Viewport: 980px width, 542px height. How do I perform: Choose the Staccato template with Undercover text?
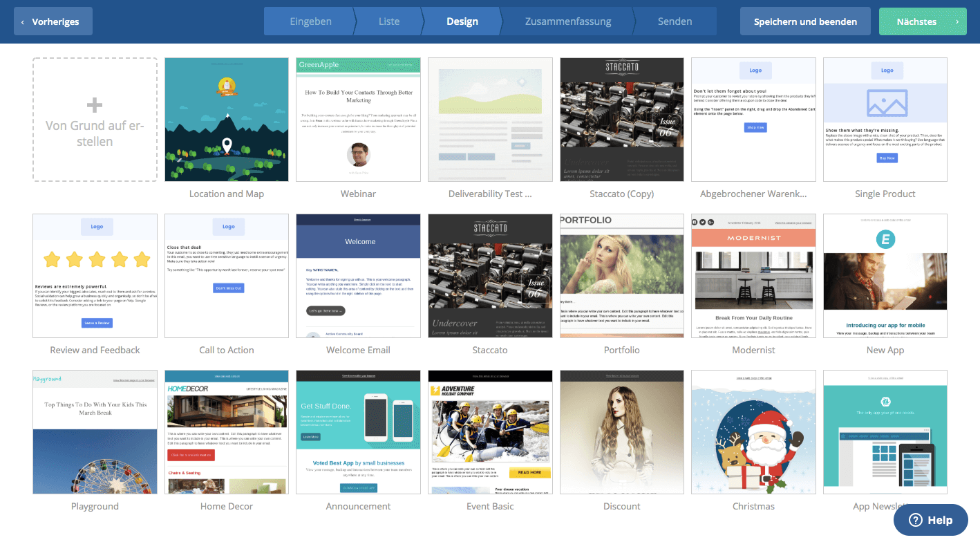point(490,276)
